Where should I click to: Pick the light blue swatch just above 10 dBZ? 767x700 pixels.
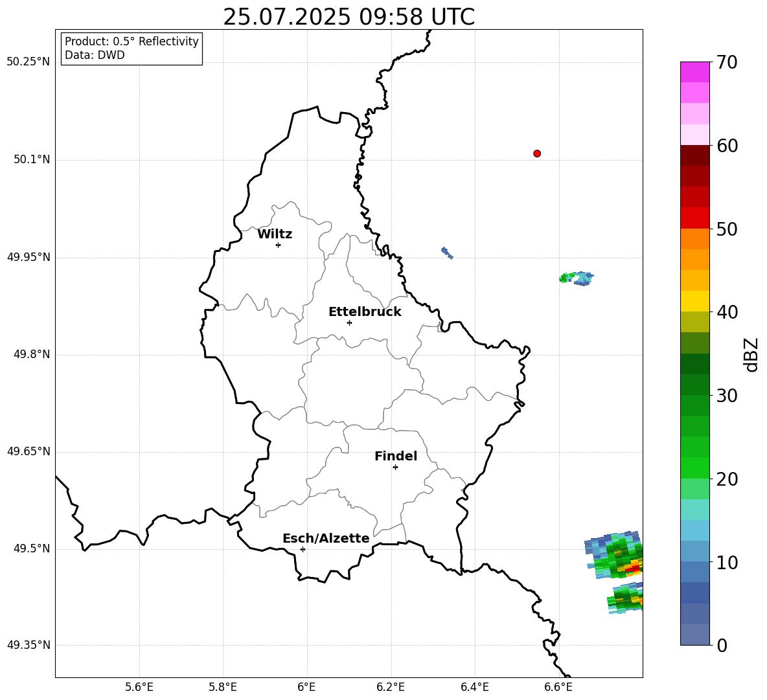point(695,551)
